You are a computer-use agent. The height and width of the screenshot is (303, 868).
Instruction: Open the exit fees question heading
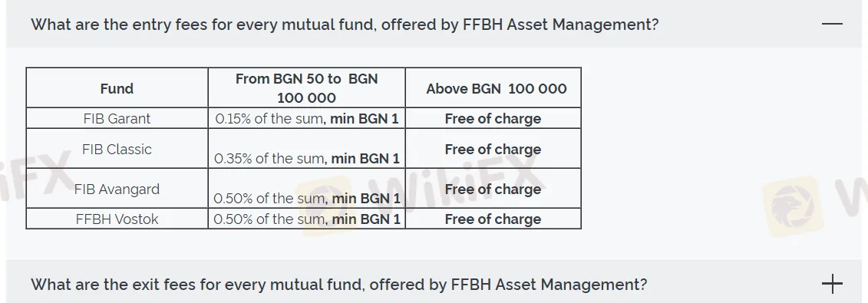338,284
